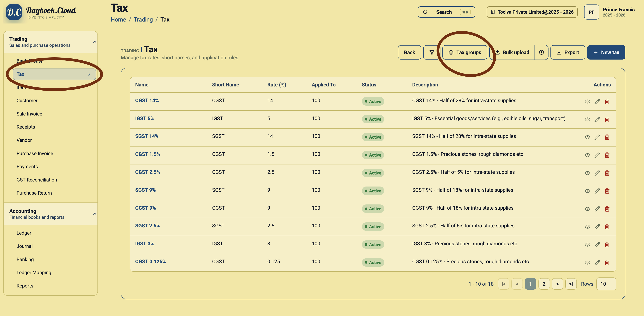
Task: Open Vendor in the sidebar
Action: pyautogui.click(x=24, y=140)
